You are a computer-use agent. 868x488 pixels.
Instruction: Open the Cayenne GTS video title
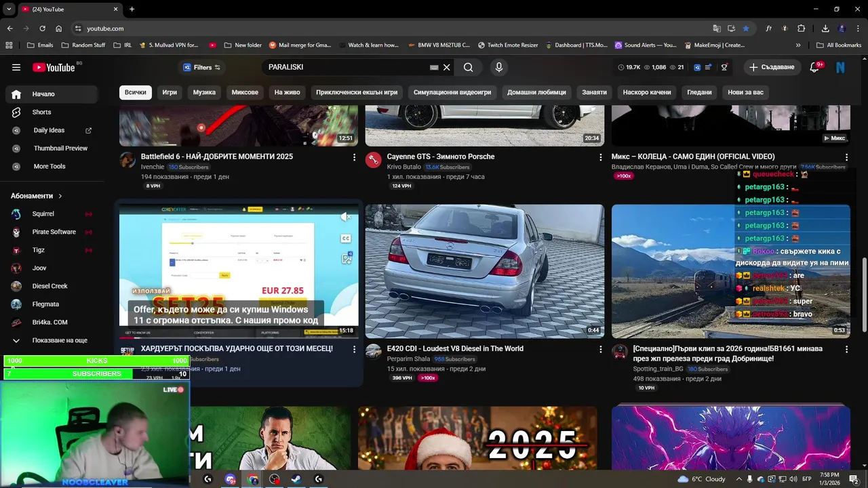point(441,157)
